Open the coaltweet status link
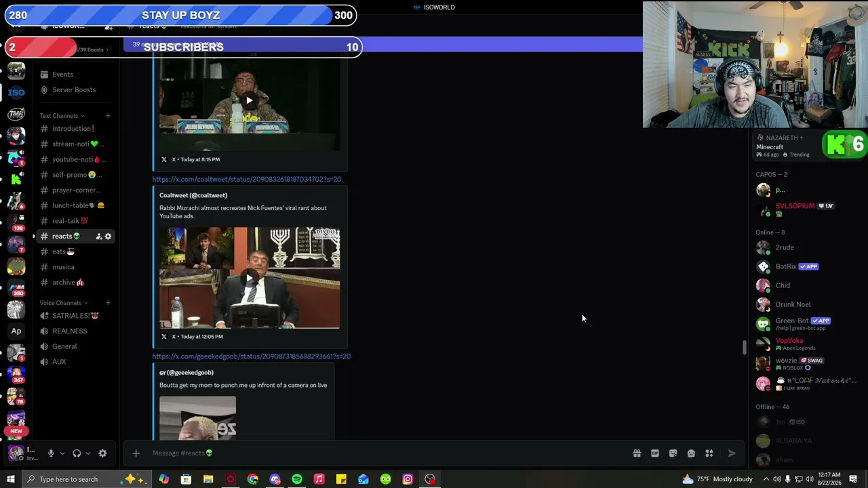This screenshot has width=868, height=488. pyautogui.click(x=247, y=180)
